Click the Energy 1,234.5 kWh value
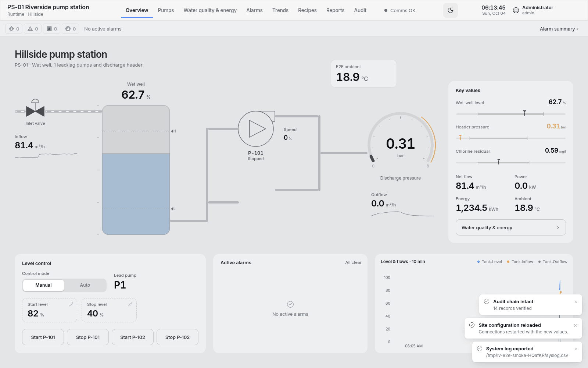The width and height of the screenshot is (588, 368). tap(477, 208)
